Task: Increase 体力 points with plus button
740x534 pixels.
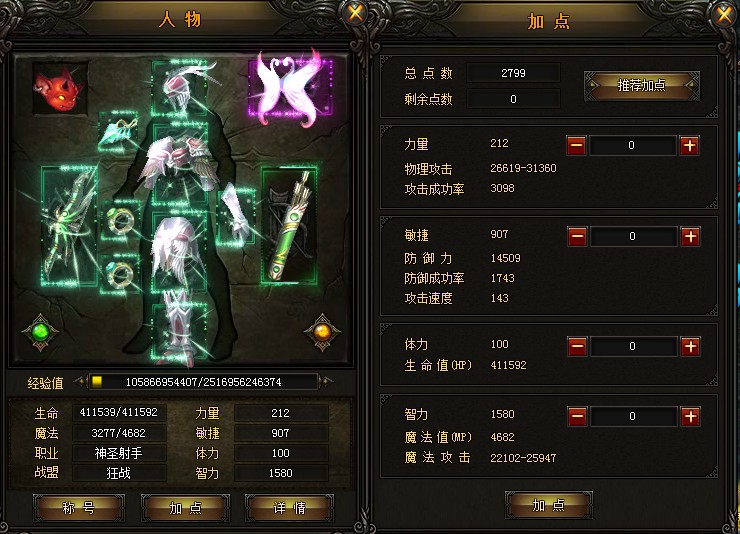Action: click(690, 346)
